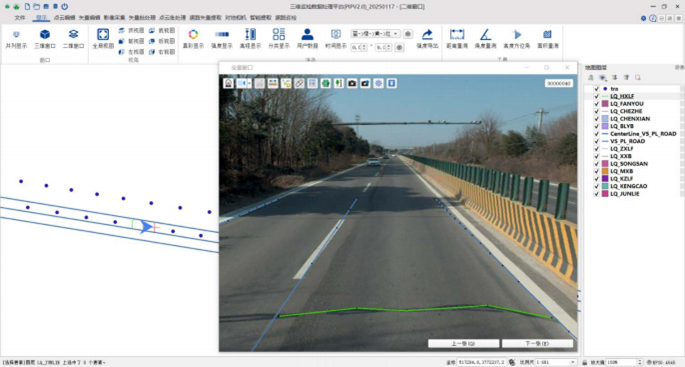
Task: Click the camera snapshot icon in image viewer
Action: coord(352,83)
